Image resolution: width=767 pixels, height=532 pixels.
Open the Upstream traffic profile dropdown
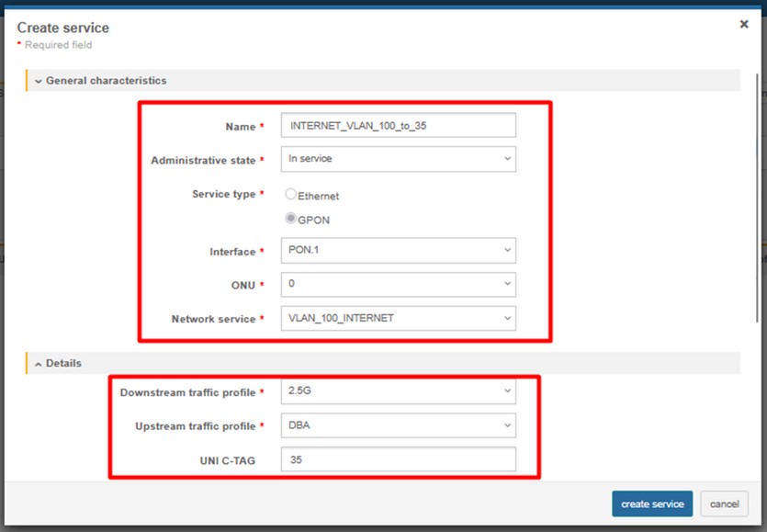(x=397, y=425)
